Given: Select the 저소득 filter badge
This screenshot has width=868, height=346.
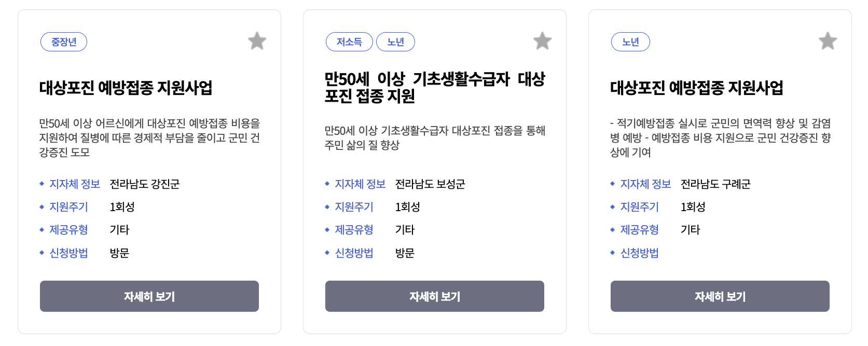Looking at the screenshot, I should coord(349,42).
